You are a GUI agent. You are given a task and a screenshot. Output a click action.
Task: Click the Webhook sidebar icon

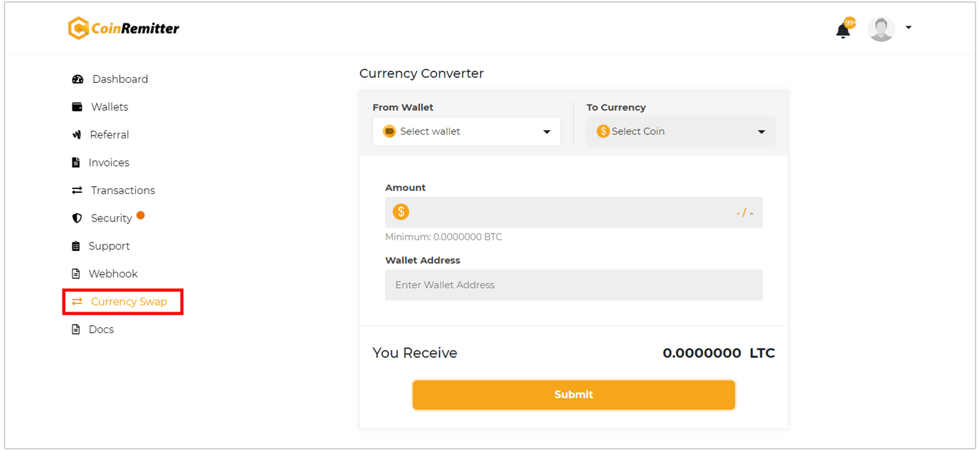point(76,274)
